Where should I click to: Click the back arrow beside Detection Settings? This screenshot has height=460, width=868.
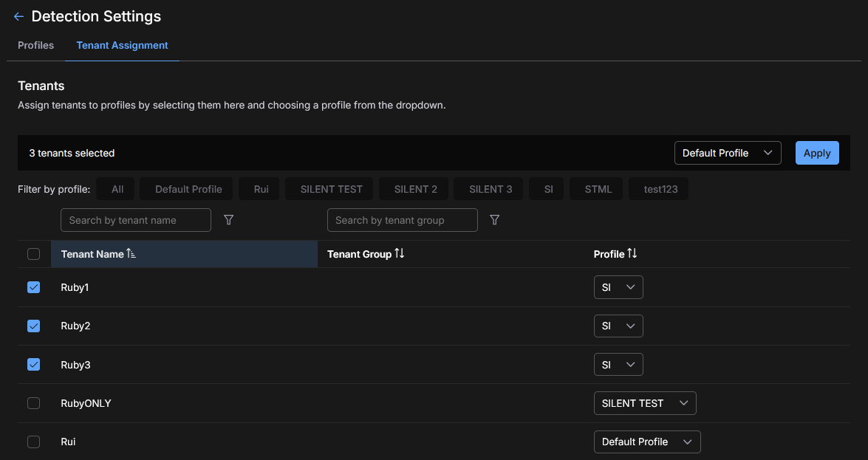19,16
